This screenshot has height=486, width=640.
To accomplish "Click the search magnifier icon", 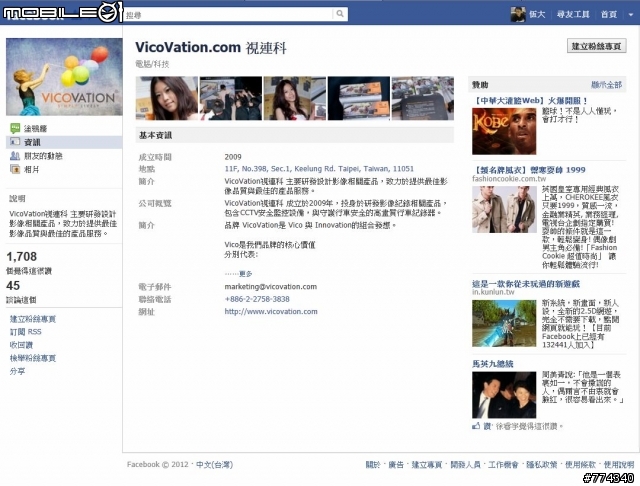I will 340,14.
